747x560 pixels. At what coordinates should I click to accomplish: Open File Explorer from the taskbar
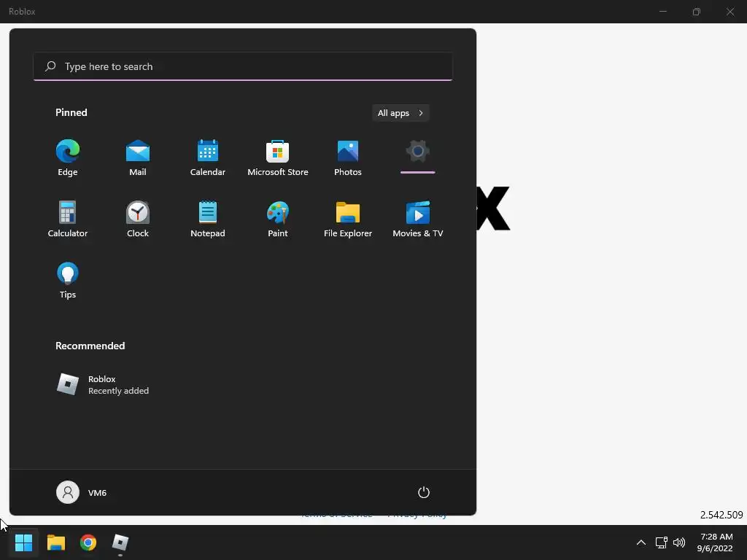pyautogui.click(x=55, y=542)
